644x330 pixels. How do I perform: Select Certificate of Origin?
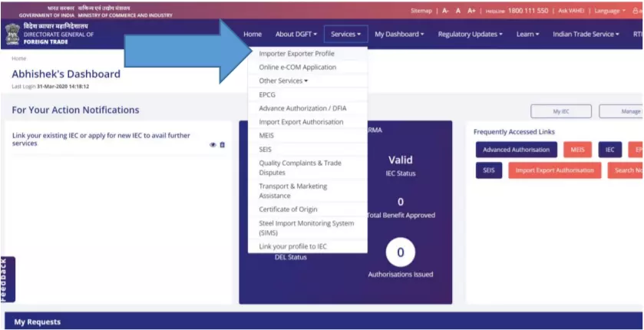pos(308,210)
